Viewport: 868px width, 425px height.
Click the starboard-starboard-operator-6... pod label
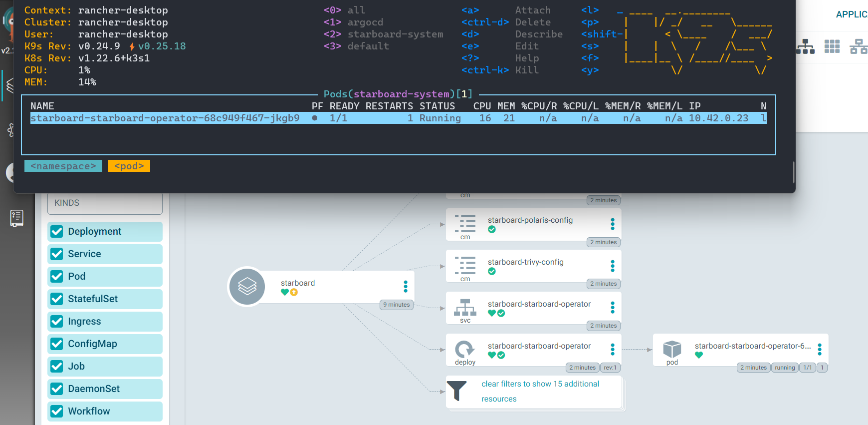coord(753,346)
